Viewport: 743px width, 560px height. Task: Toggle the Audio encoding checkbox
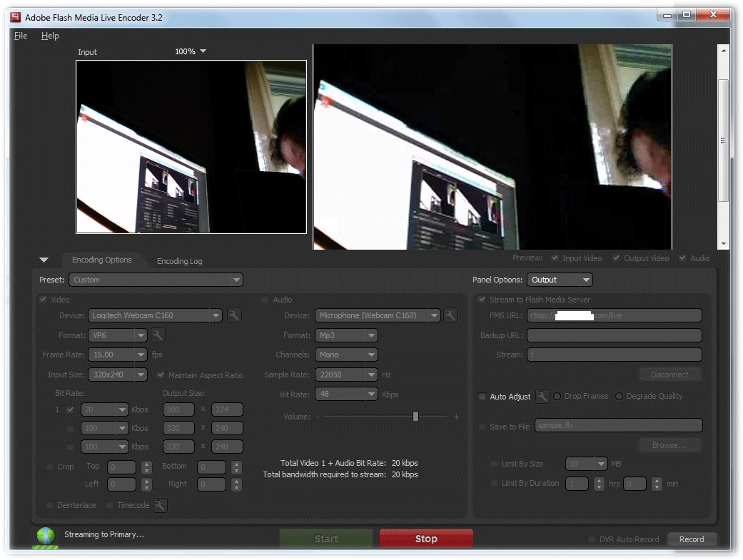click(x=265, y=300)
